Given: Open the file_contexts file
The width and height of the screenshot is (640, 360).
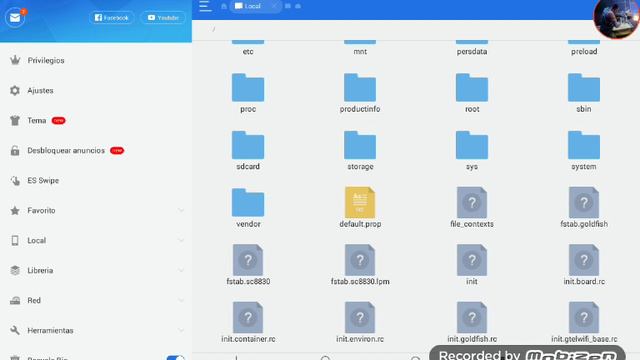Looking at the screenshot, I should point(472,208).
